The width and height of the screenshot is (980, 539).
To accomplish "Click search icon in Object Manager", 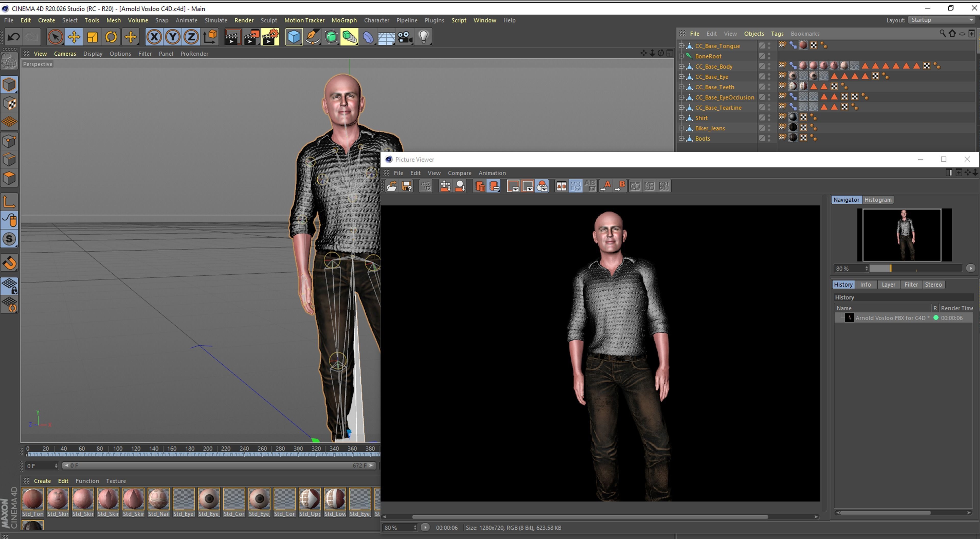I will (942, 33).
